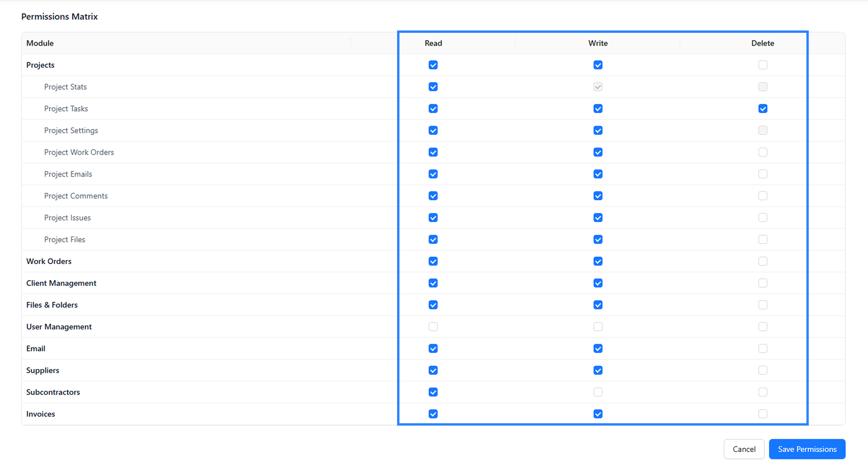Uncheck Read permission for Email
Screen dimensions: 868x470
(433, 348)
